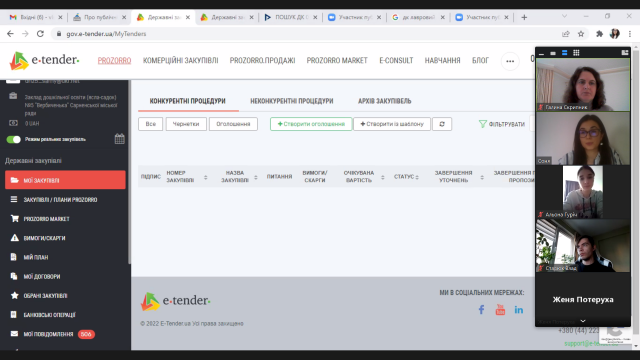The image size is (640, 360).
Task: Sort by Номер закупівлі column arrows
Action: pyautogui.click(x=206, y=177)
